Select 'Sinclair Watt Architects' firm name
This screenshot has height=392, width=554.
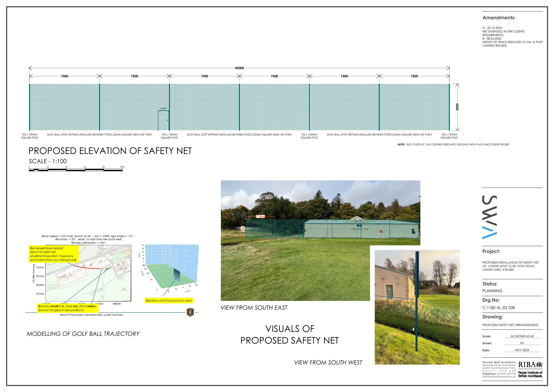[499, 362]
